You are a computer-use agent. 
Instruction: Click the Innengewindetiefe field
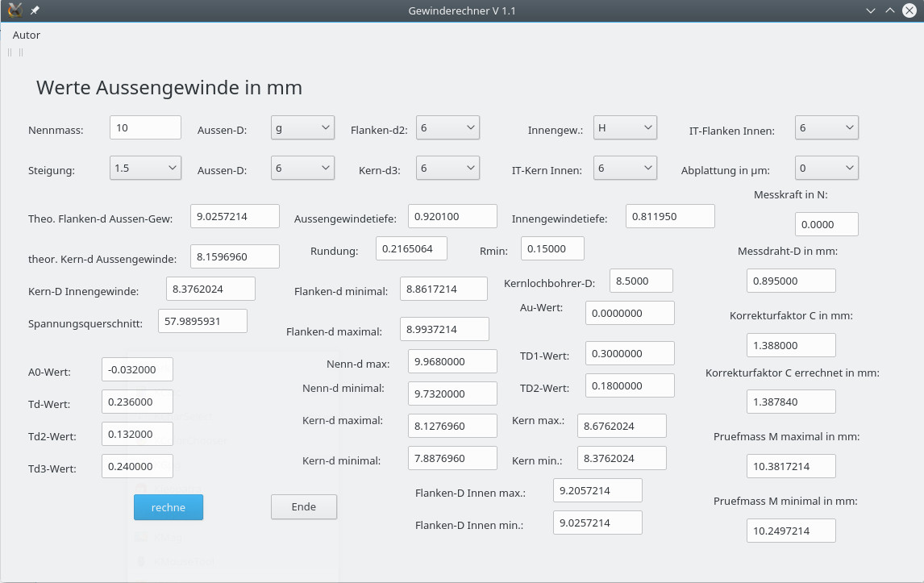point(671,216)
